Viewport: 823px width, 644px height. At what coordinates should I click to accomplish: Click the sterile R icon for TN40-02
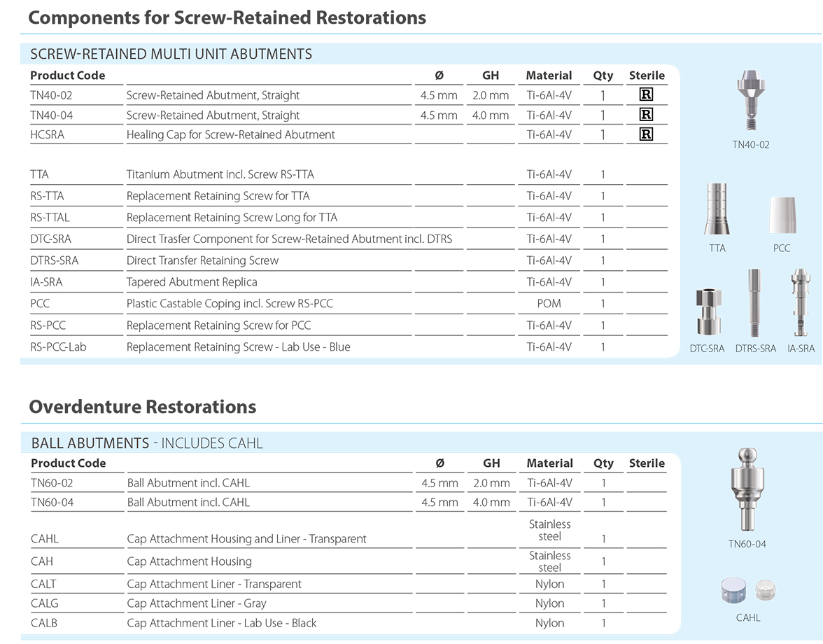coord(647,95)
